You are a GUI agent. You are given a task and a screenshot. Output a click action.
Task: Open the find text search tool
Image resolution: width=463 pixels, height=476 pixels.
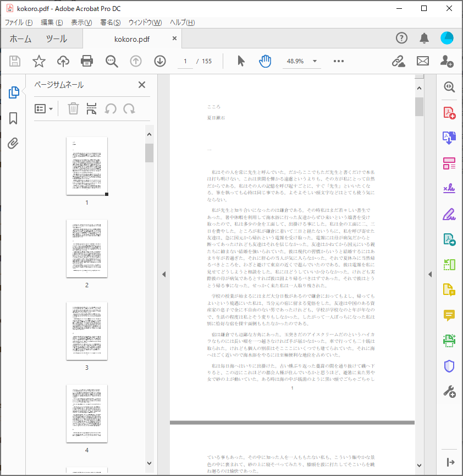[x=112, y=61]
